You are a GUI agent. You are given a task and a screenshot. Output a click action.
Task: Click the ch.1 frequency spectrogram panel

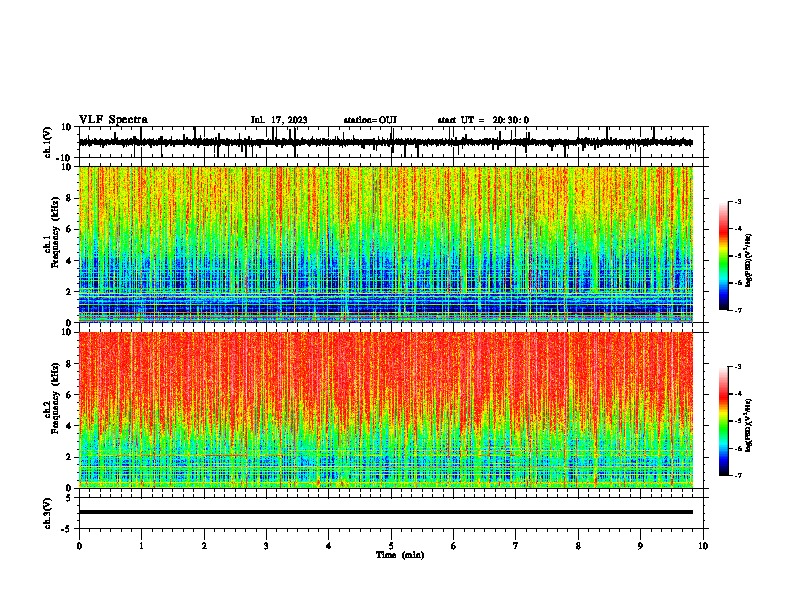click(x=385, y=244)
